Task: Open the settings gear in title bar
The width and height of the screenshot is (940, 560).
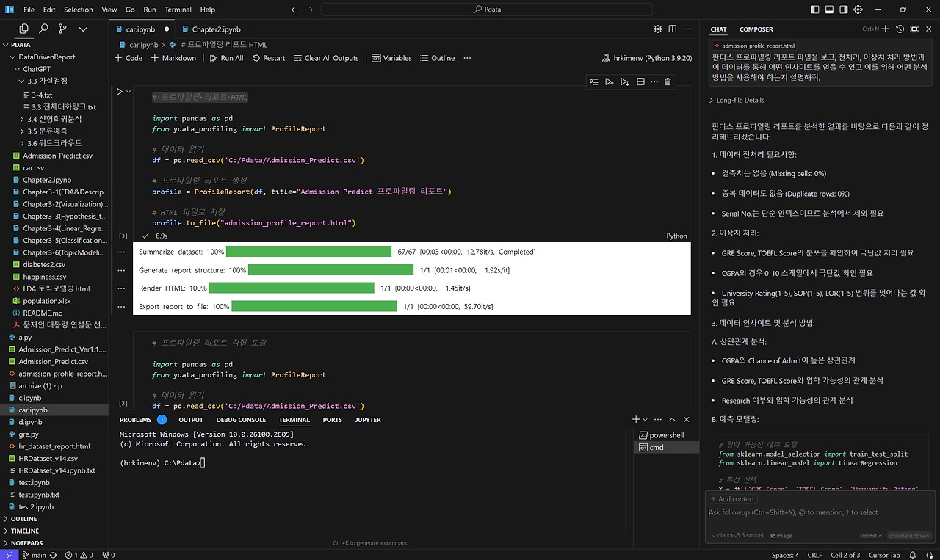Action: 858,10
